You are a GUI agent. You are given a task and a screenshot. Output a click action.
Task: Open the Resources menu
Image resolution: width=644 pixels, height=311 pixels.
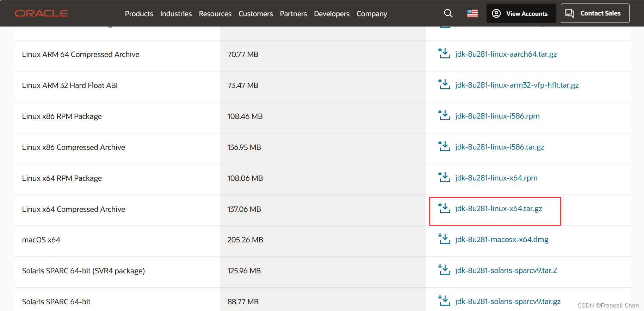215,14
